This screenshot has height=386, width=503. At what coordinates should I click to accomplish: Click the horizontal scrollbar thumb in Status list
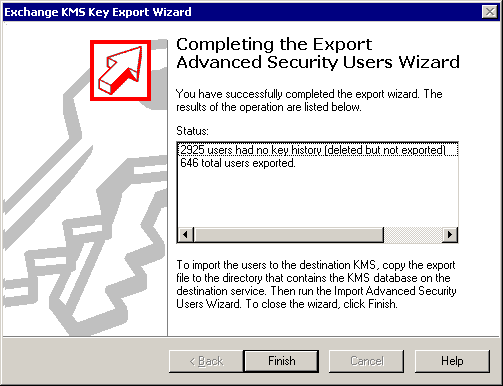point(289,234)
